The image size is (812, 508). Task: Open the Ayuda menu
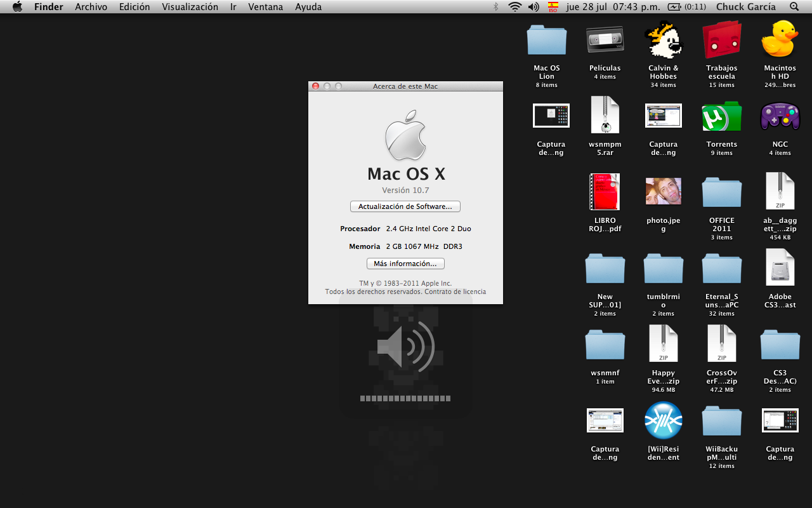point(308,7)
